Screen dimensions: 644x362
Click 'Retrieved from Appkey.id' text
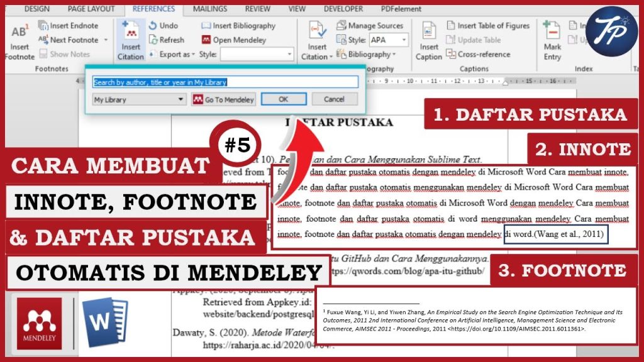pos(257,302)
